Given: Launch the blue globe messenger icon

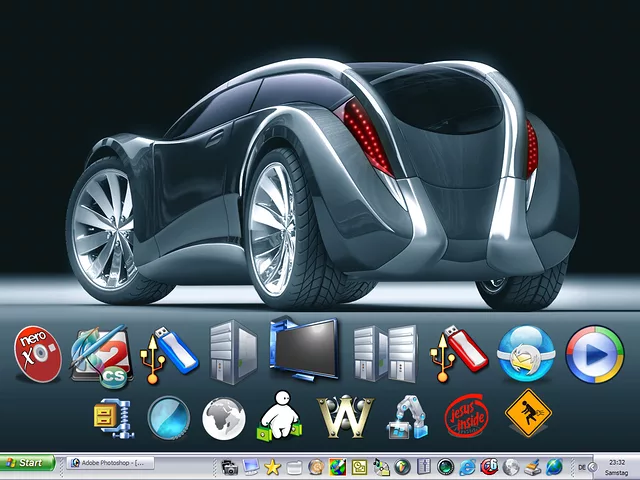Looking at the screenshot, I should click(525, 354).
